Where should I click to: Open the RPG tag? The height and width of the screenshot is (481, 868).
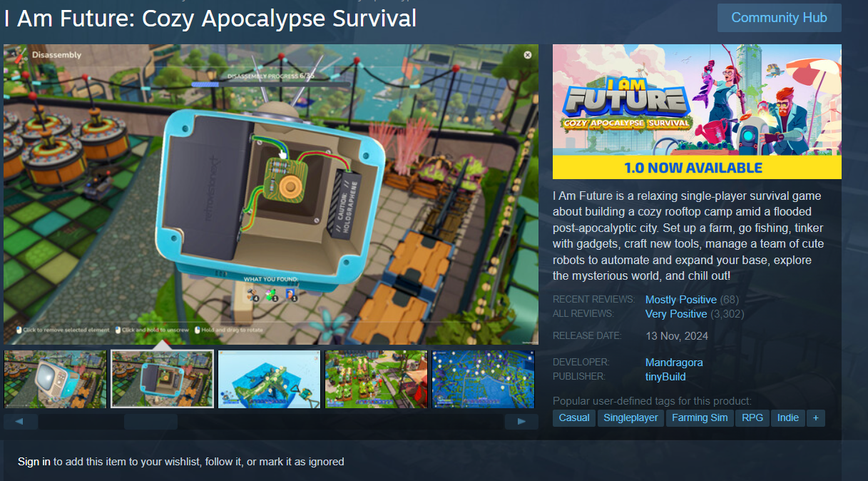(x=752, y=417)
